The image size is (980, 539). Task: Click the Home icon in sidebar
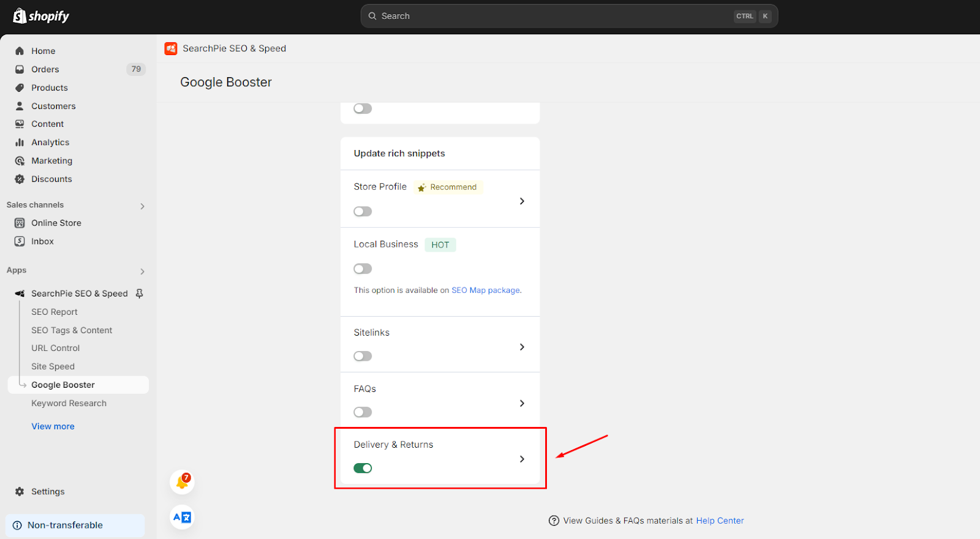tap(20, 51)
